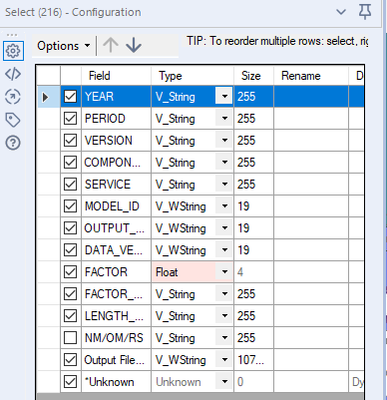This screenshot has height=400, width=387.
Task: Open the Configuration gear tab icon
Action: pyautogui.click(x=13, y=51)
